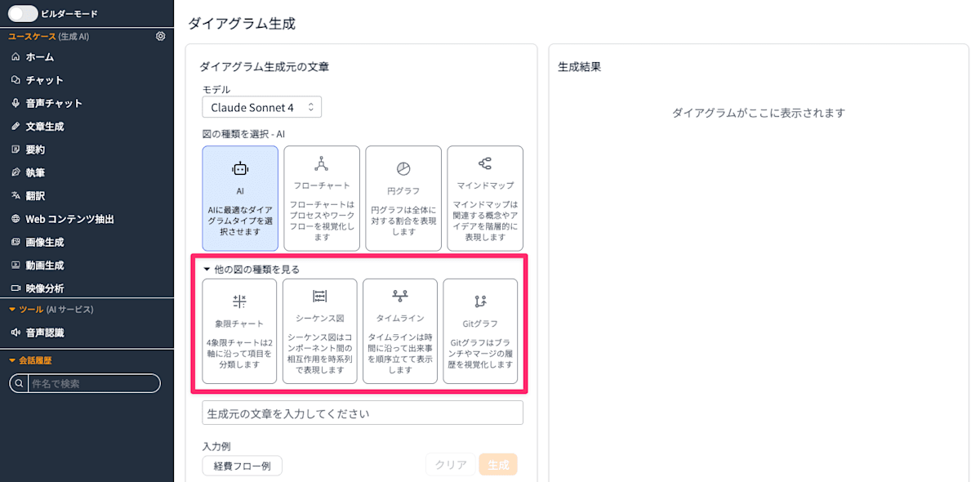The image size is (980, 482).
Task: Select the 円グラフ diagram type card
Action: [x=403, y=199]
